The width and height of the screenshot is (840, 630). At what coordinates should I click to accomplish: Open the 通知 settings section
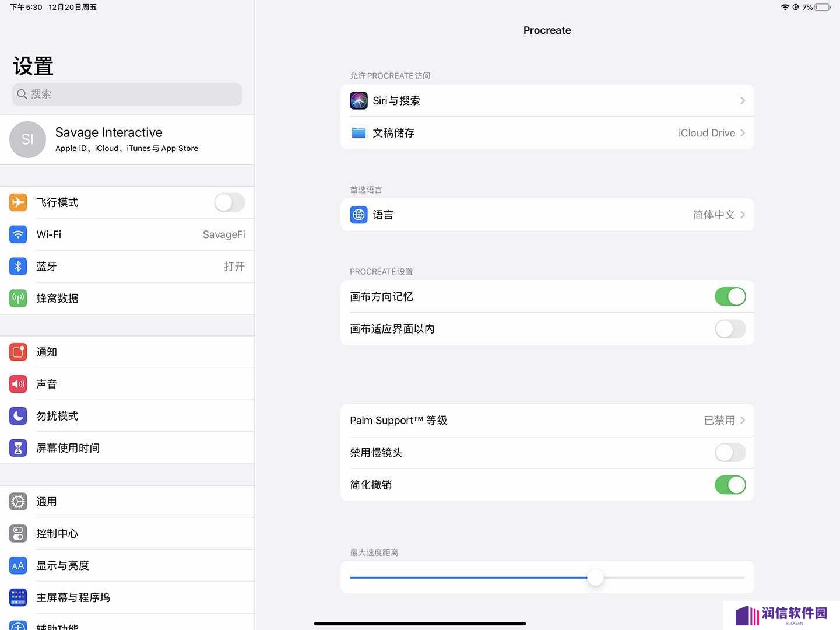127,352
